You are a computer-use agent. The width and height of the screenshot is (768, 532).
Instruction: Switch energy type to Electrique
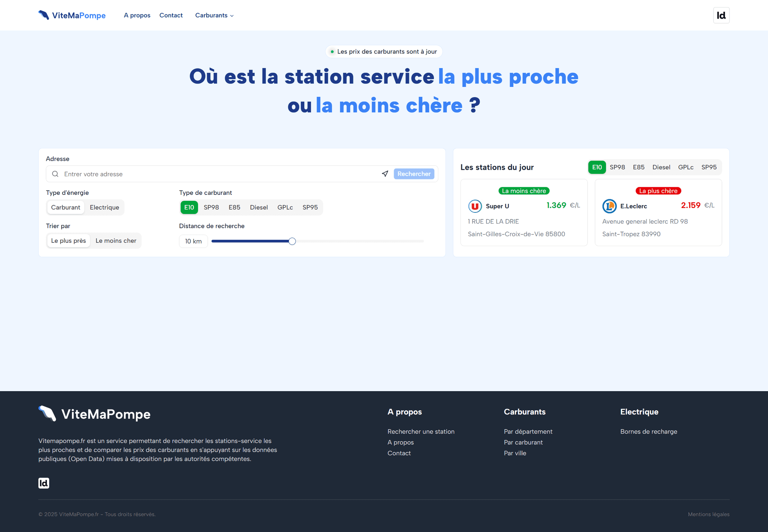(104, 207)
